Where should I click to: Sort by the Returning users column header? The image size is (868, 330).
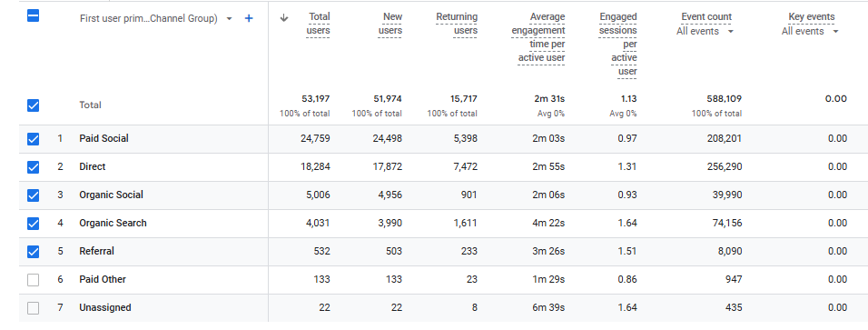(x=457, y=24)
